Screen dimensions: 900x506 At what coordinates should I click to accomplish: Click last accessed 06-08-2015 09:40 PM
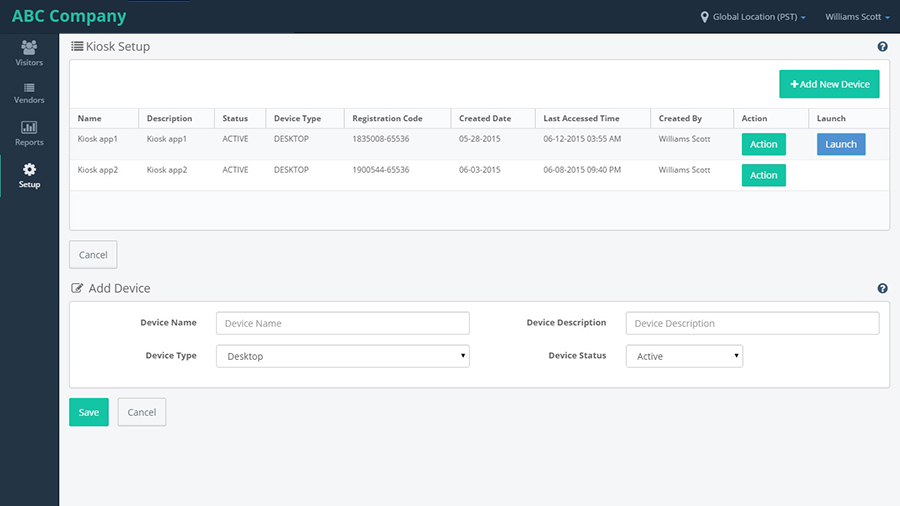coord(582,170)
